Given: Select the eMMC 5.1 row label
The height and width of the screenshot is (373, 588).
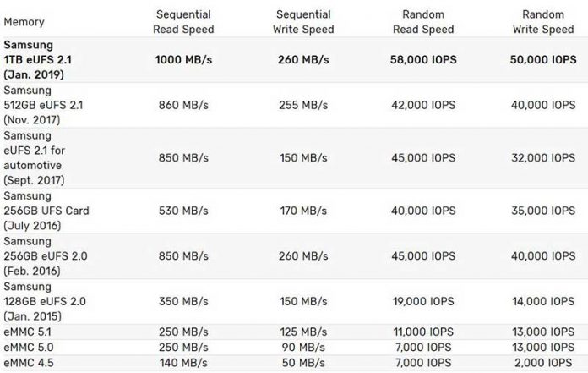Looking at the screenshot, I should click(x=26, y=331).
